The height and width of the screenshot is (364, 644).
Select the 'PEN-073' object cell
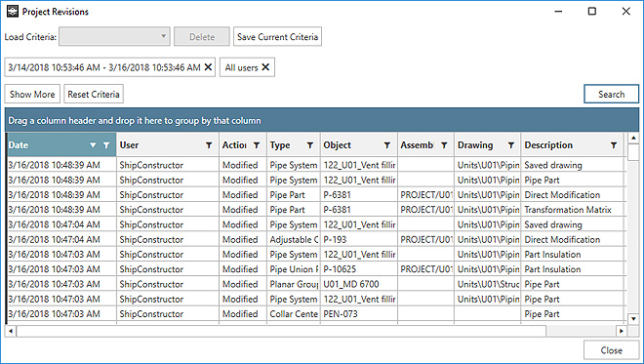(358, 314)
